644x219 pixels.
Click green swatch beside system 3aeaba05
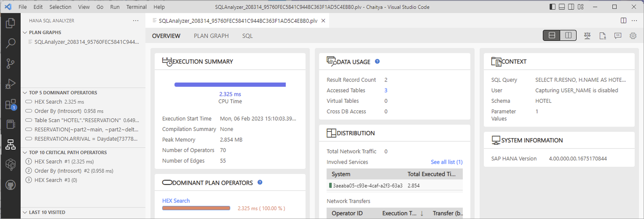[x=330, y=185]
